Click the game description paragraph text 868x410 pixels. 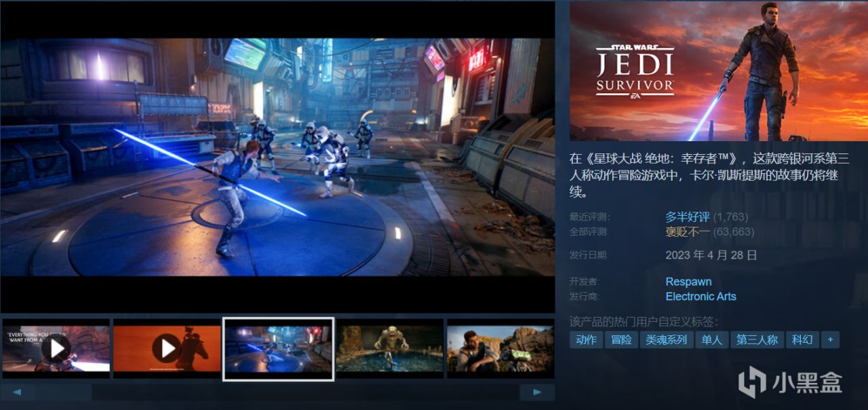coord(709,176)
